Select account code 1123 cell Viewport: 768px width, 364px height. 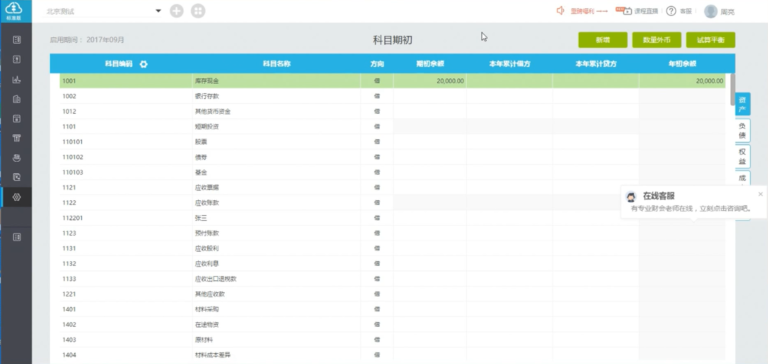pos(126,233)
